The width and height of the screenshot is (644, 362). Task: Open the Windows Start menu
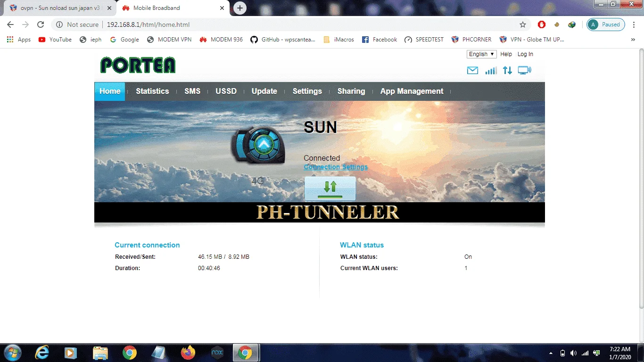point(12,353)
